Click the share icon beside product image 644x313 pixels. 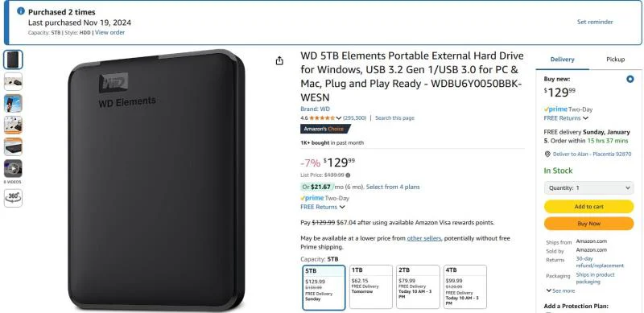[x=279, y=61]
